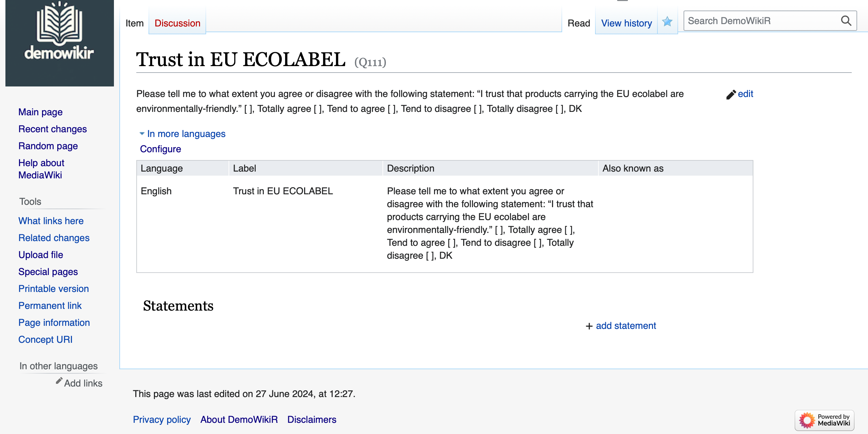The width and height of the screenshot is (868, 434).
Task: Open What links here
Action: click(x=51, y=221)
